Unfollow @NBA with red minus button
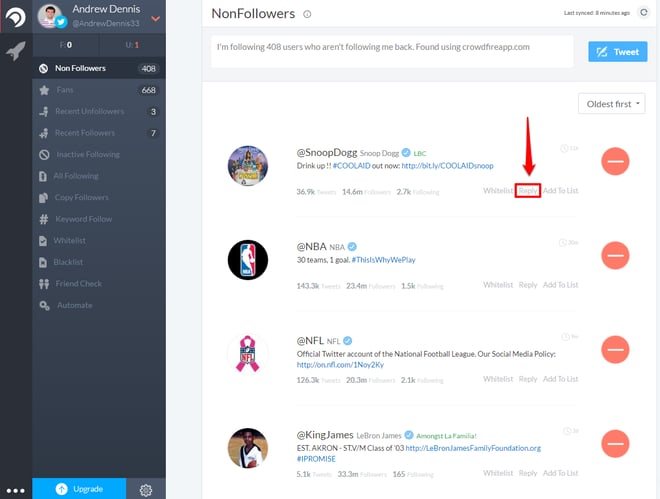Image resolution: width=660 pixels, height=499 pixels. (x=615, y=255)
